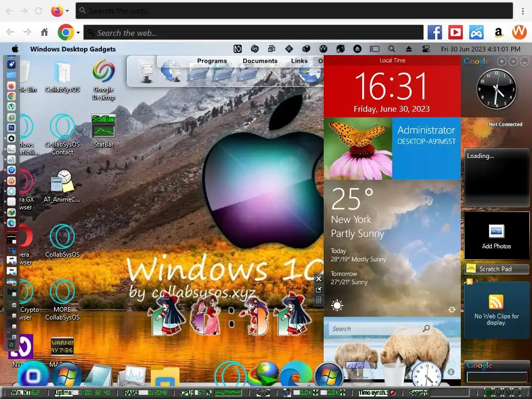The width and height of the screenshot is (532, 399).
Task: Open CollabSysOS Contact shortcut
Action: (x=62, y=135)
